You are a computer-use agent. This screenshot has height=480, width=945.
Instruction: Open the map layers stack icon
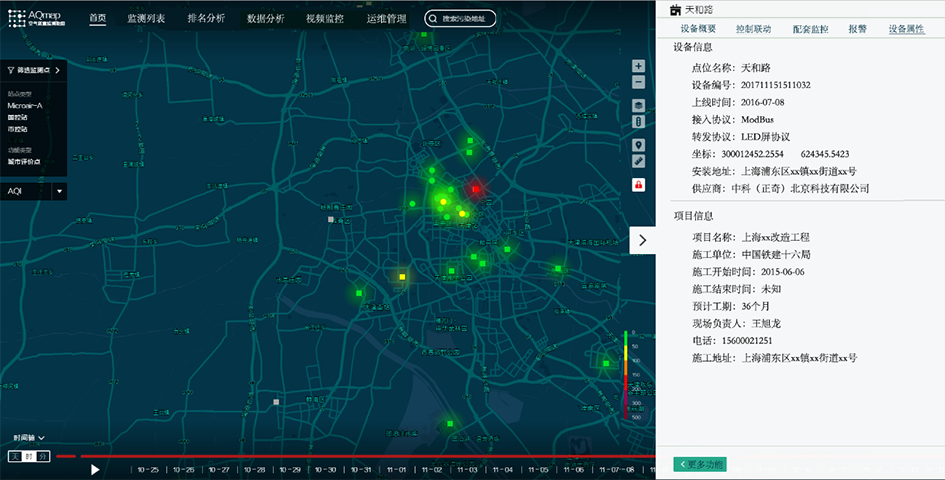[639, 105]
